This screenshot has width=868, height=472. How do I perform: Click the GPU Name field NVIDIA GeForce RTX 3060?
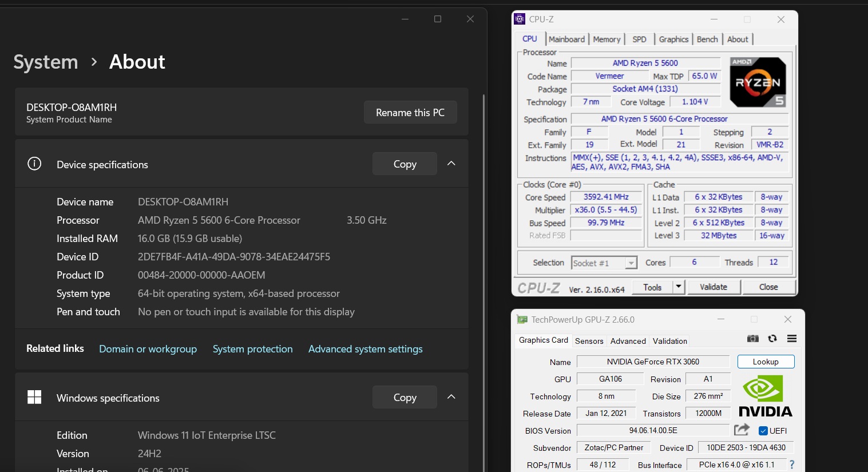coord(653,362)
